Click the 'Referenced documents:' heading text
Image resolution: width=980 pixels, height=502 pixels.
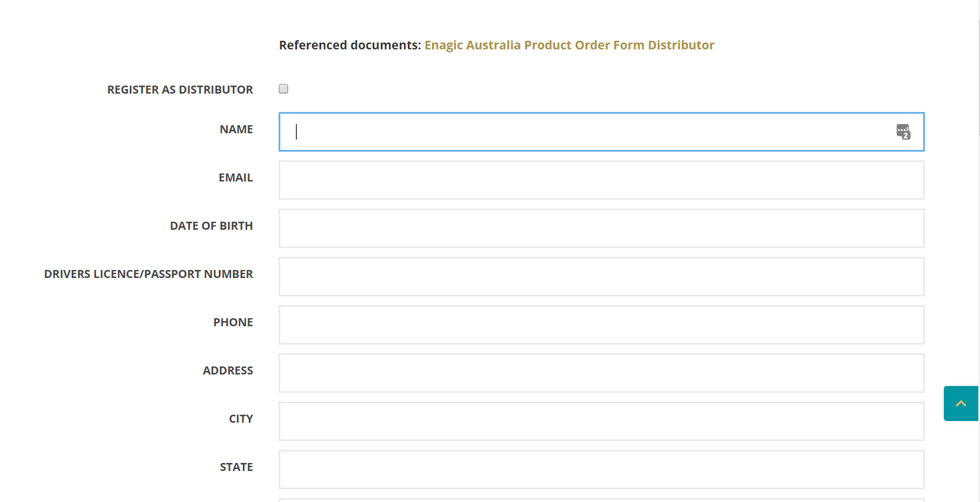coord(350,45)
